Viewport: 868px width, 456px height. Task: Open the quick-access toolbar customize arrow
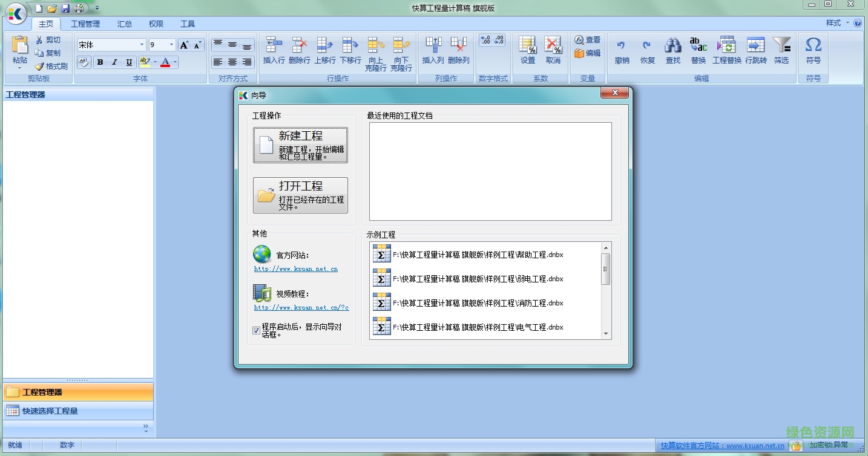tap(97, 8)
